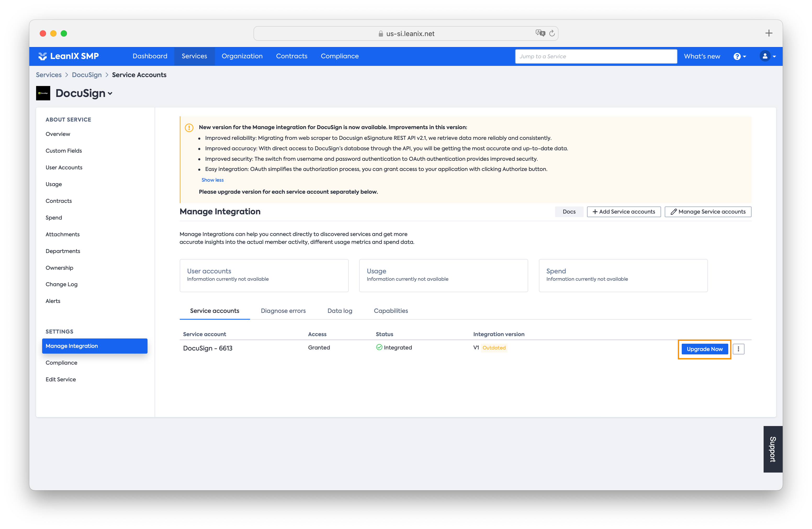Click the Usage info card
812x529 pixels.
click(x=443, y=275)
